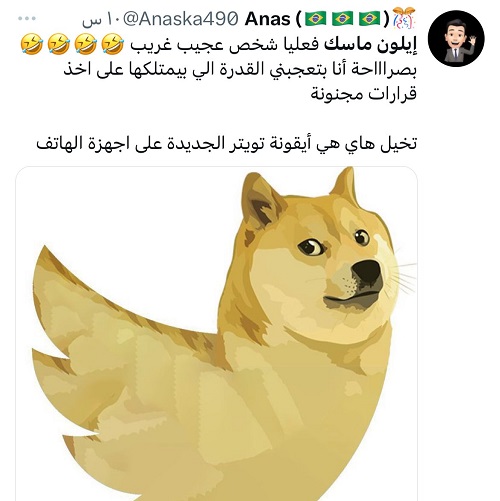The image size is (500, 501).
Task: Click the Brazil flag next to Anas
Action: pyautogui.click(x=316, y=18)
